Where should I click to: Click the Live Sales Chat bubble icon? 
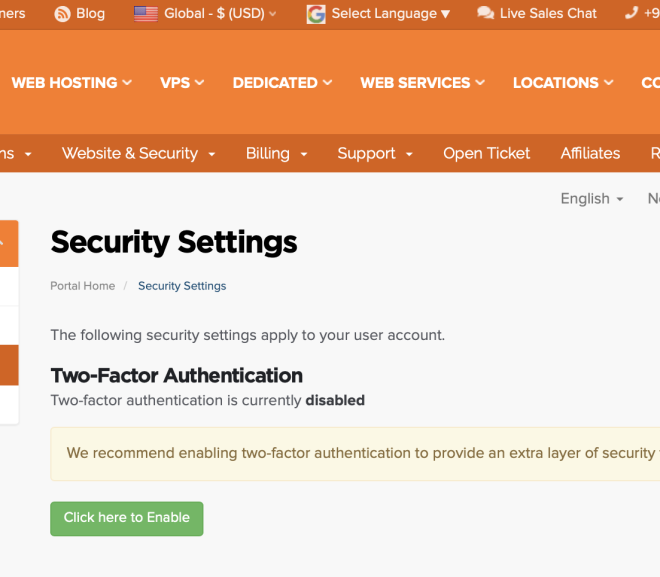coord(486,13)
